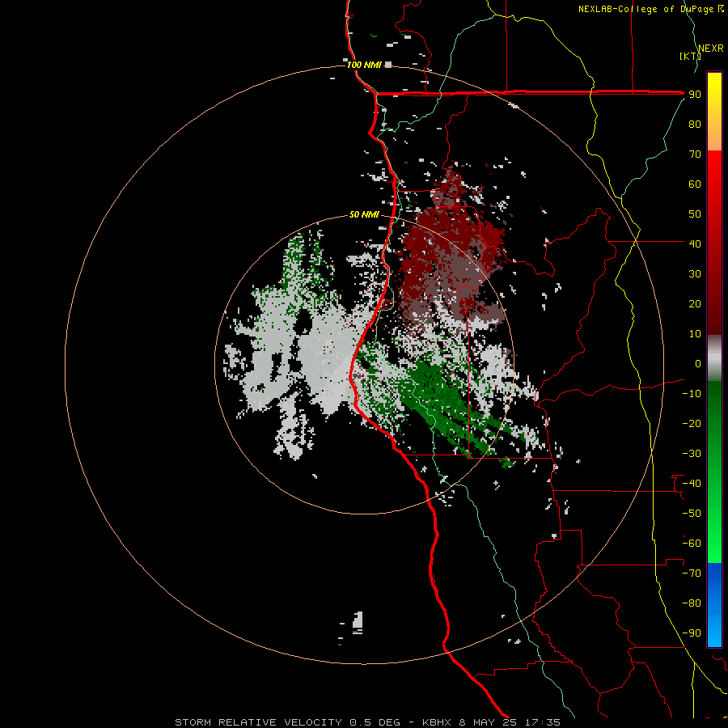Click the -50 value on velocity scale
Screen dimensions: 728x728
692,514
